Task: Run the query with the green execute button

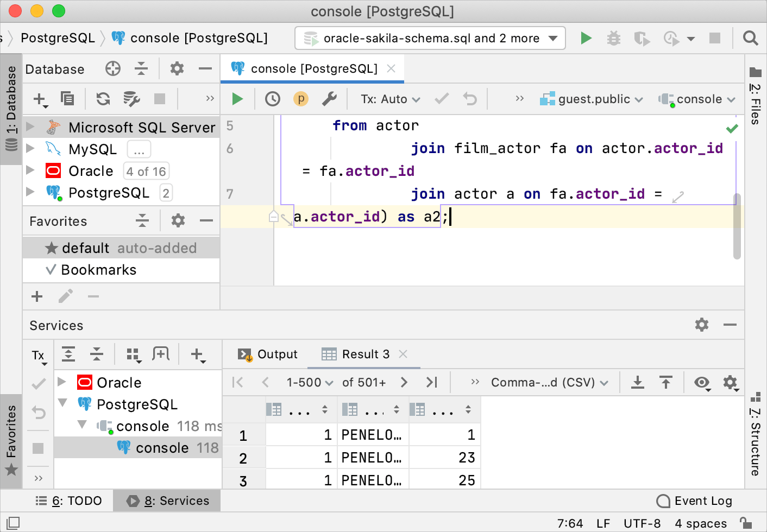Action: (x=237, y=99)
